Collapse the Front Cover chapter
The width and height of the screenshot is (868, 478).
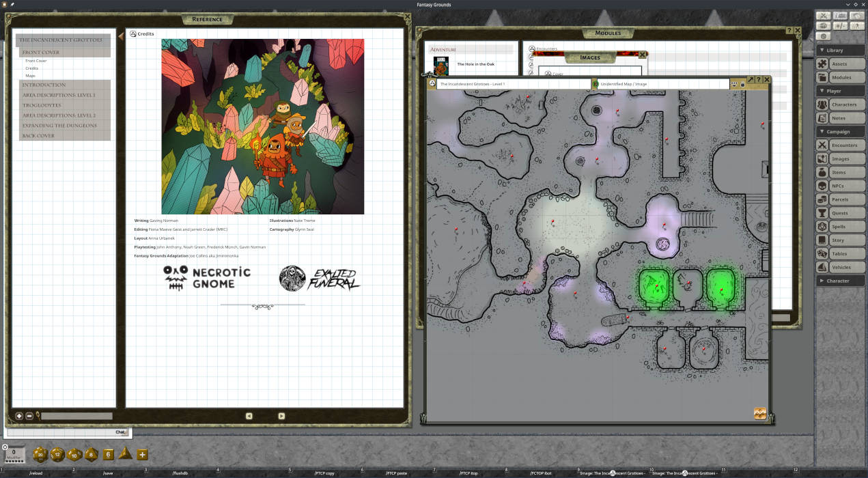[65, 52]
